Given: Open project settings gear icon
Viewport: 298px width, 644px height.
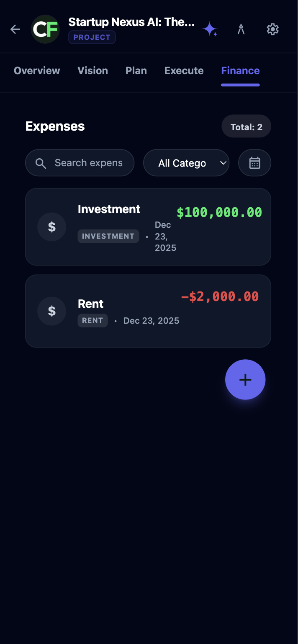Looking at the screenshot, I should pyautogui.click(x=272, y=29).
